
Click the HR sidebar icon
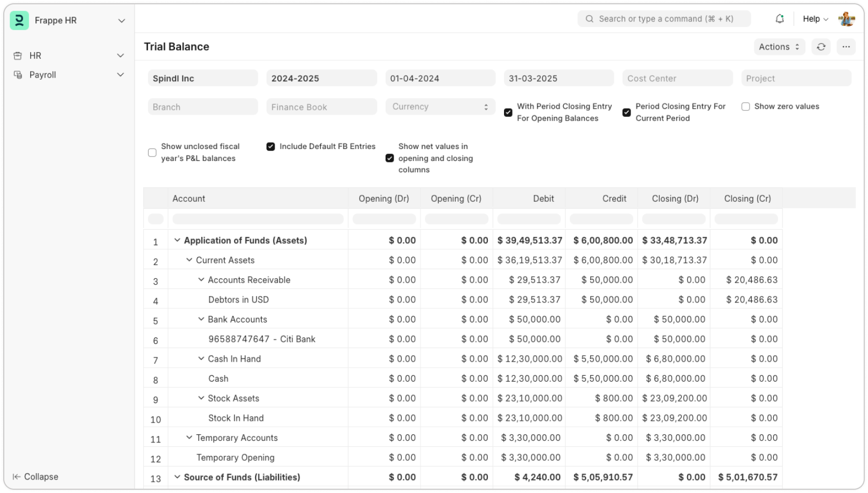(18, 55)
